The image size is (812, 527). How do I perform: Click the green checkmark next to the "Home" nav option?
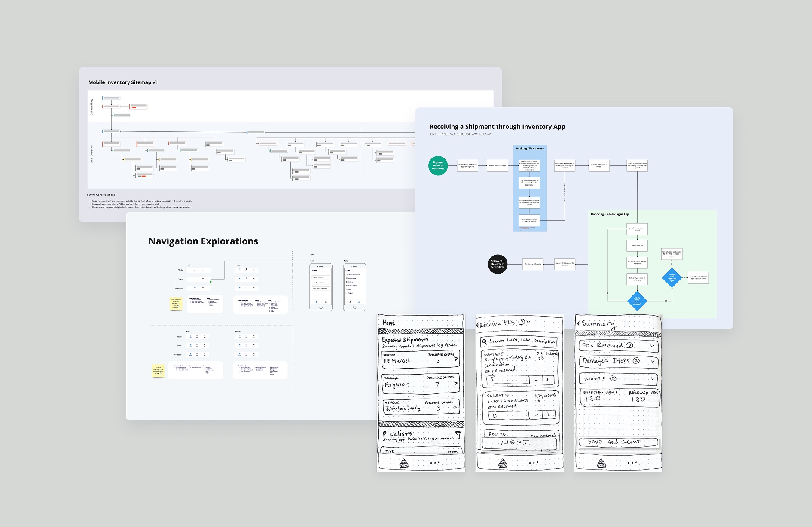[211, 282]
